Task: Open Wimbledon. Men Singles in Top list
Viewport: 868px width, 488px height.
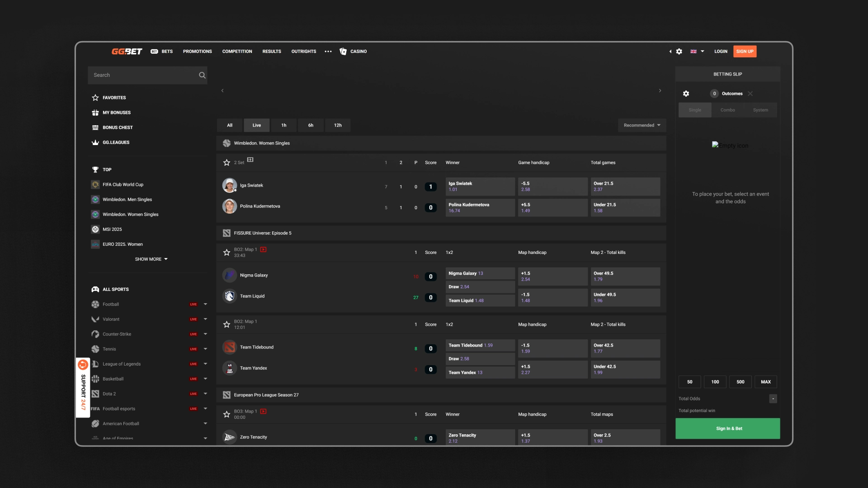Action: point(127,199)
